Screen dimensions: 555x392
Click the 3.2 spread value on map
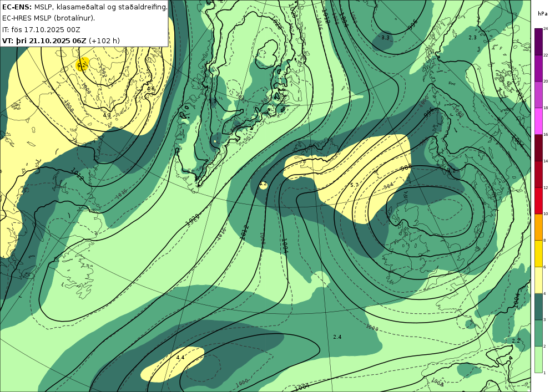click(x=451, y=171)
